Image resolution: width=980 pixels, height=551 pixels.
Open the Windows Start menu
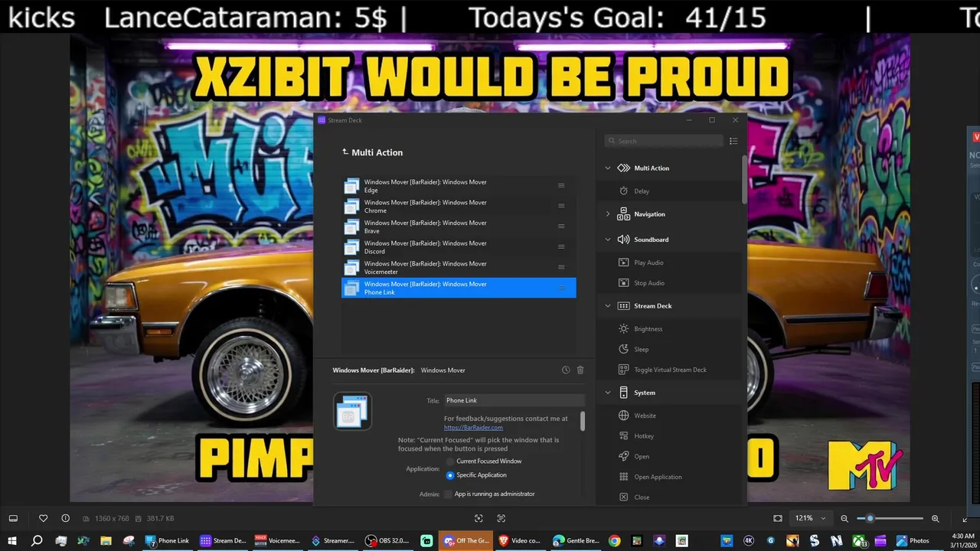12,540
